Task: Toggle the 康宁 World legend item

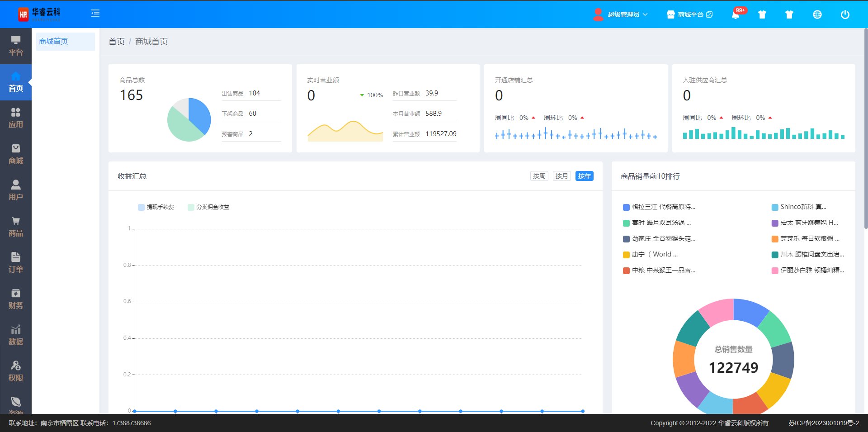Action: coord(650,255)
